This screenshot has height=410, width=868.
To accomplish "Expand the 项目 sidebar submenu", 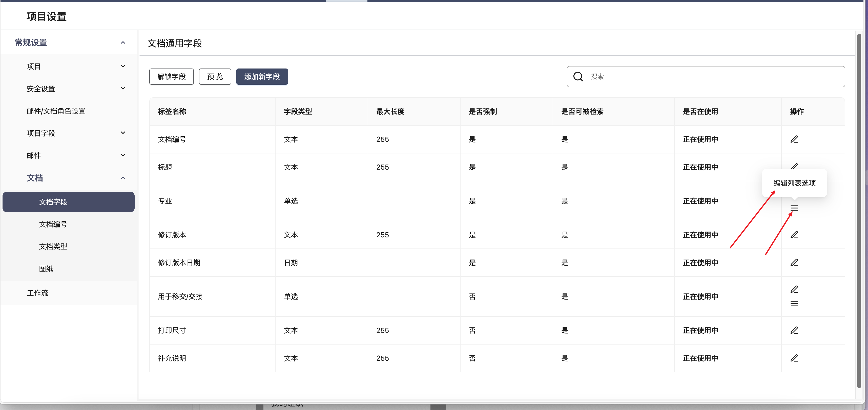I will pyautogui.click(x=123, y=66).
